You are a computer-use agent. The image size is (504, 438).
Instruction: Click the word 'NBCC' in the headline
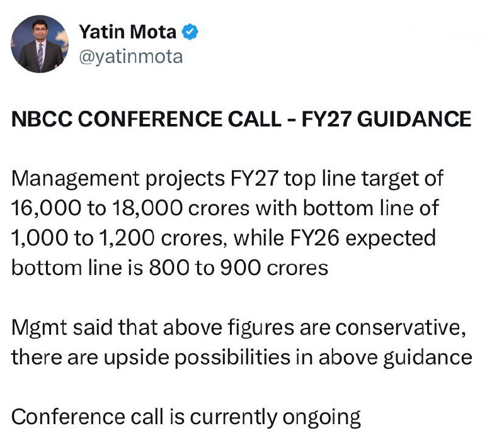click(37, 119)
